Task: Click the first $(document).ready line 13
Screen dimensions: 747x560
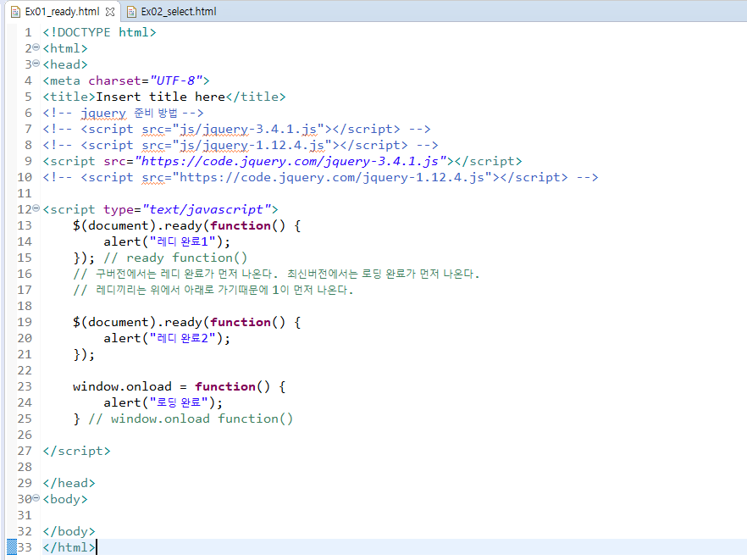Action: 187,225
